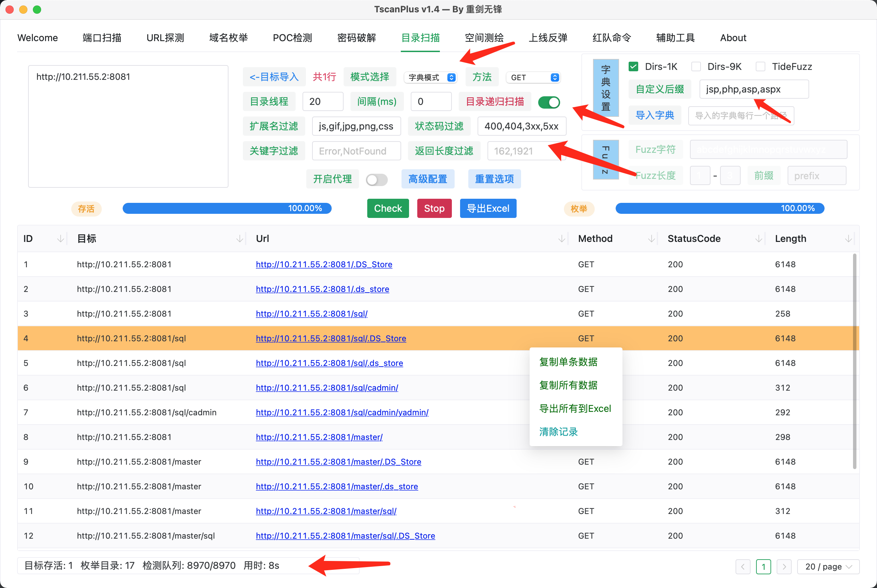Uncheck the Dirs-1K dictionary checkbox

click(633, 67)
